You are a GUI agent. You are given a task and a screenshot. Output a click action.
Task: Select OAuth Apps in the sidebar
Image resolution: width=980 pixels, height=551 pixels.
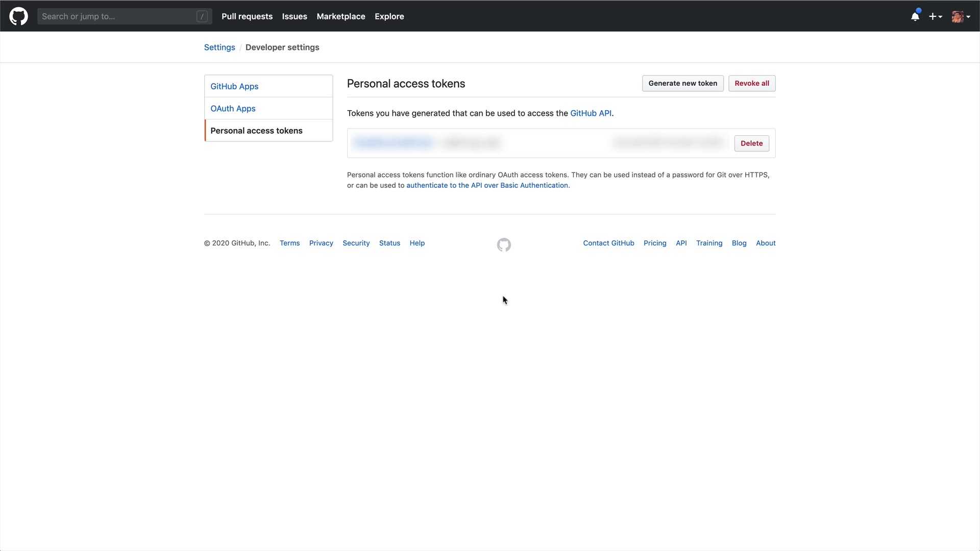(233, 108)
